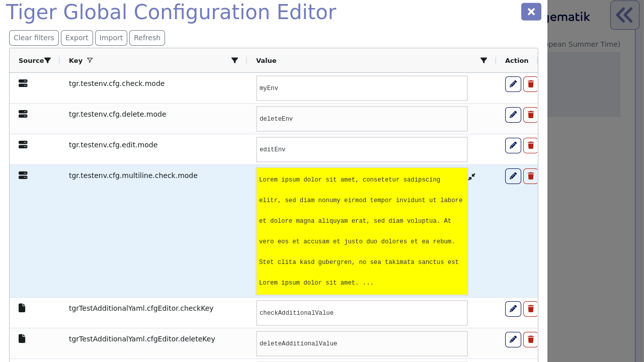Image resolution: width=644 pixels, height=362 pixels.
Task: Click server source icon for delete.mode row
Action: (23, 114)
